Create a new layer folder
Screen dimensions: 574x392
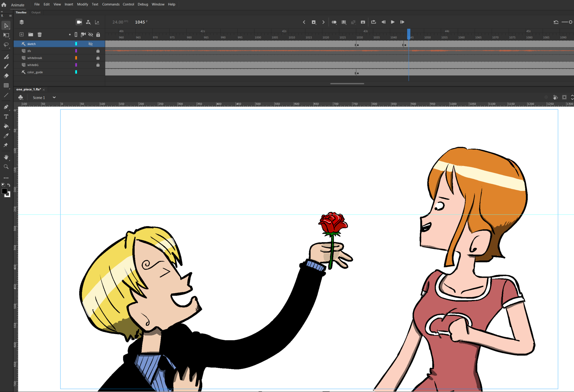click(x=31, y=34)
